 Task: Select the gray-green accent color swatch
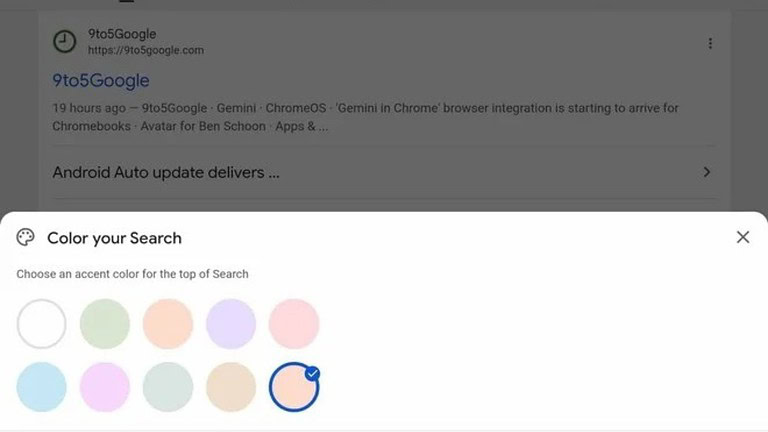[x=168, y=387]
